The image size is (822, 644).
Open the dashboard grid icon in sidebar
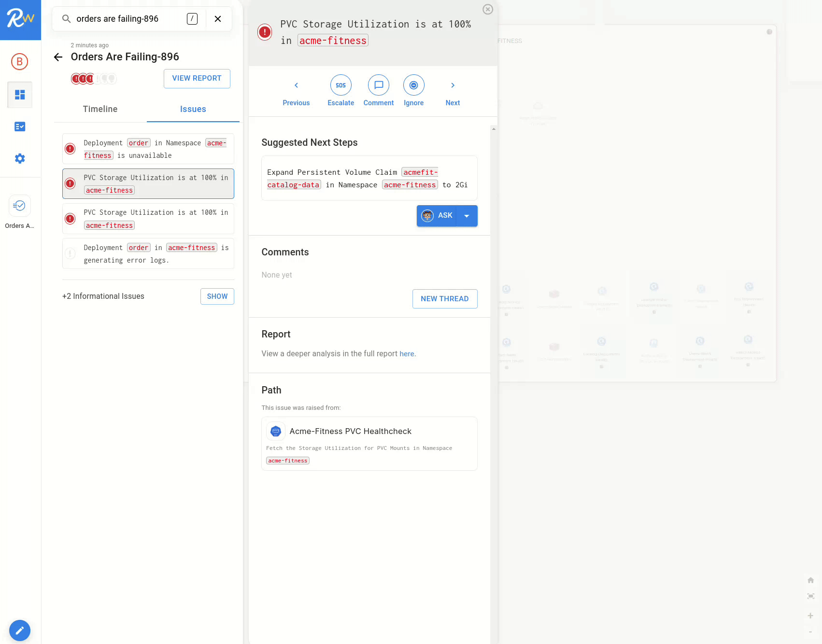(20, 95)
